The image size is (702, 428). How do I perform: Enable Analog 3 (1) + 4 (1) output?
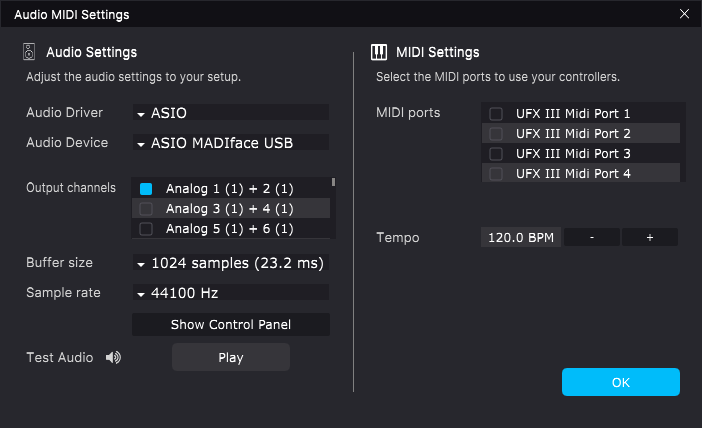(146, 209)
